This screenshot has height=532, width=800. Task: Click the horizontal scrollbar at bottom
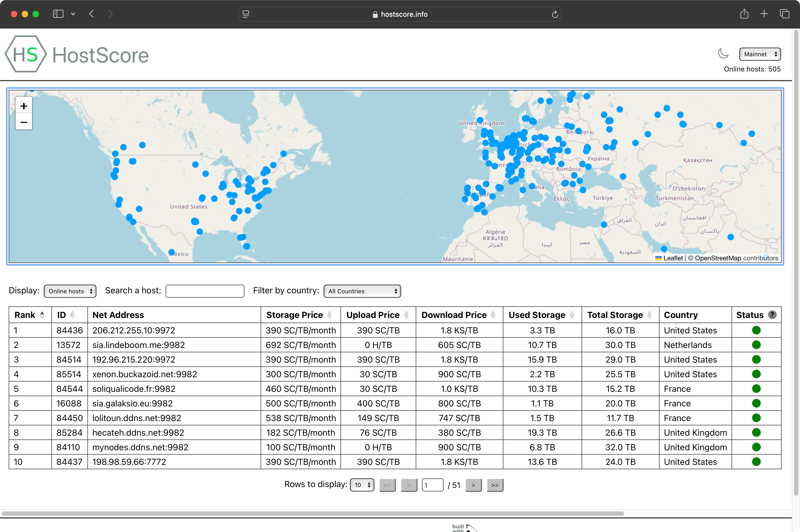[x=312, y=513]
